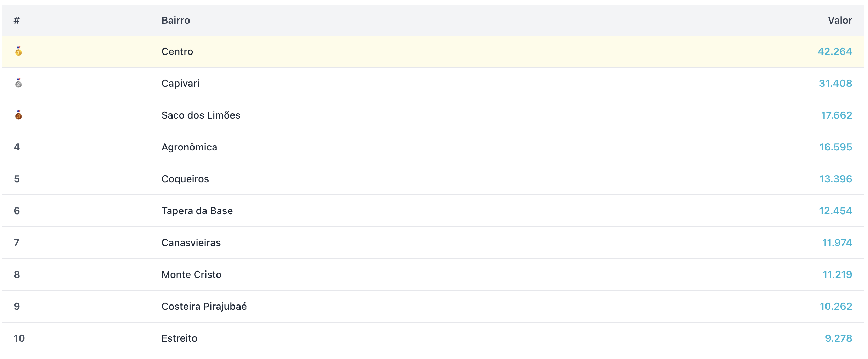Click rank number 10 in the table
This screenshot has height=359, width=868.
pos(19,338)
